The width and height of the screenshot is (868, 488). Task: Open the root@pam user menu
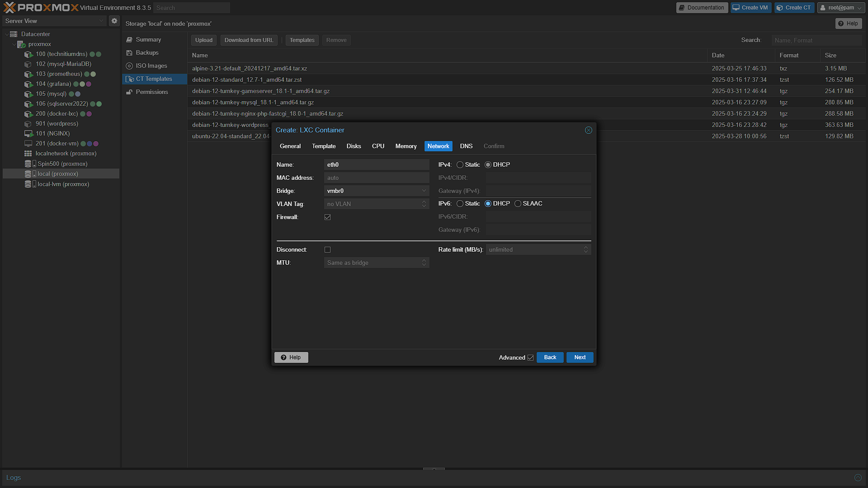841,8
